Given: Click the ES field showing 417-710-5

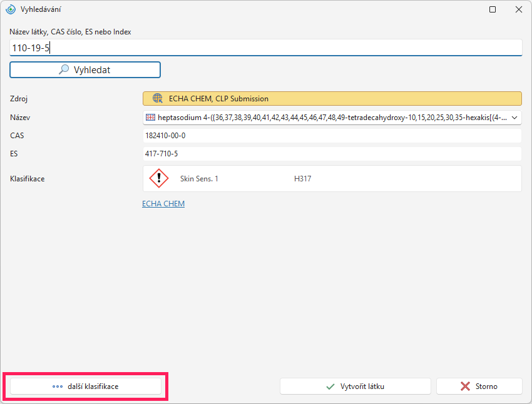Looking at the screenshot, I should click(x=332, y=154).
